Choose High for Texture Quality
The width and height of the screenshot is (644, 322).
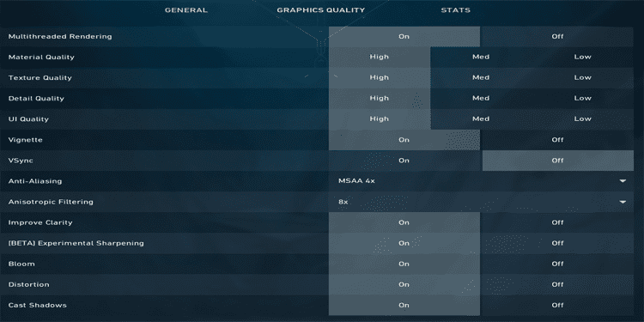click(379, 77)
